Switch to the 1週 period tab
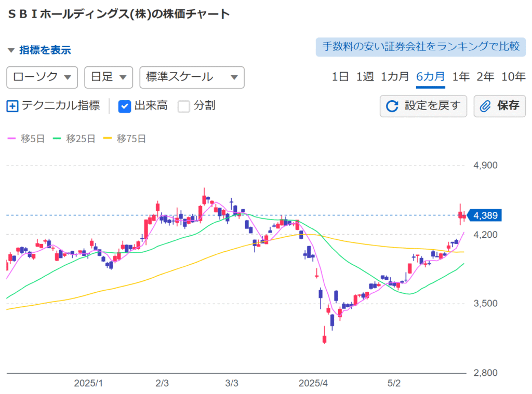The width and height of the screenshot is (532, 394). click(x=365, y=77)
